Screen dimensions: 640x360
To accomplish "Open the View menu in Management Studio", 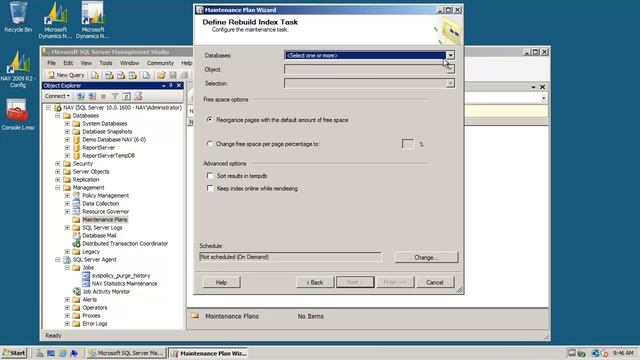I will (x=86, y=63).
